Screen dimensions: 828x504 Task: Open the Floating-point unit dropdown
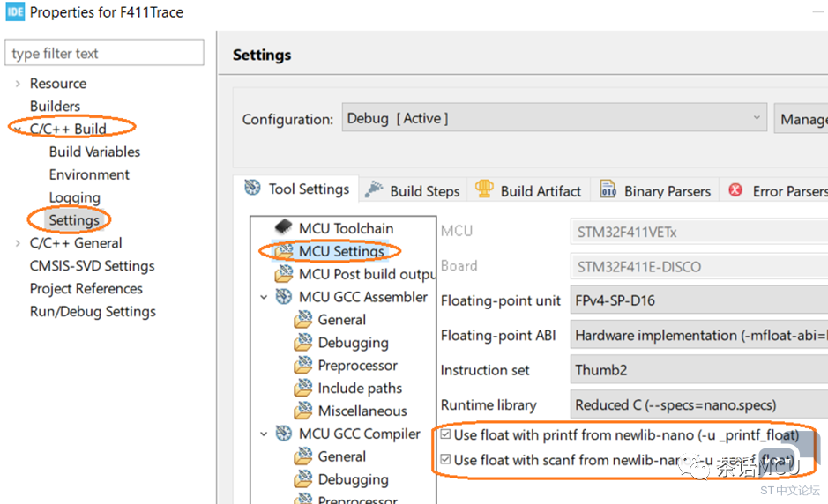[699, 300]
